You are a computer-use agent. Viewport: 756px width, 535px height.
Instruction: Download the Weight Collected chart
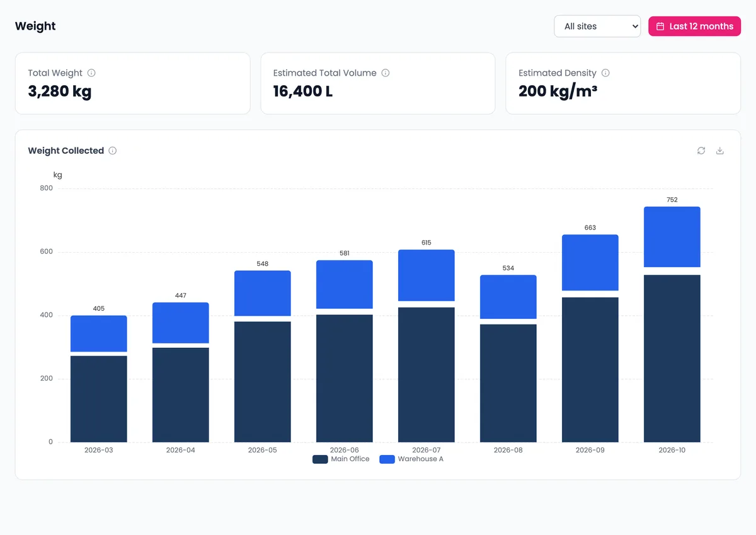[720, 151]
